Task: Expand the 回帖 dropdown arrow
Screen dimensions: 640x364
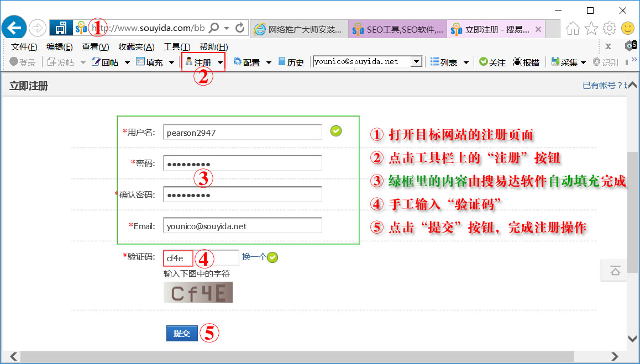Action: point(127,62)
